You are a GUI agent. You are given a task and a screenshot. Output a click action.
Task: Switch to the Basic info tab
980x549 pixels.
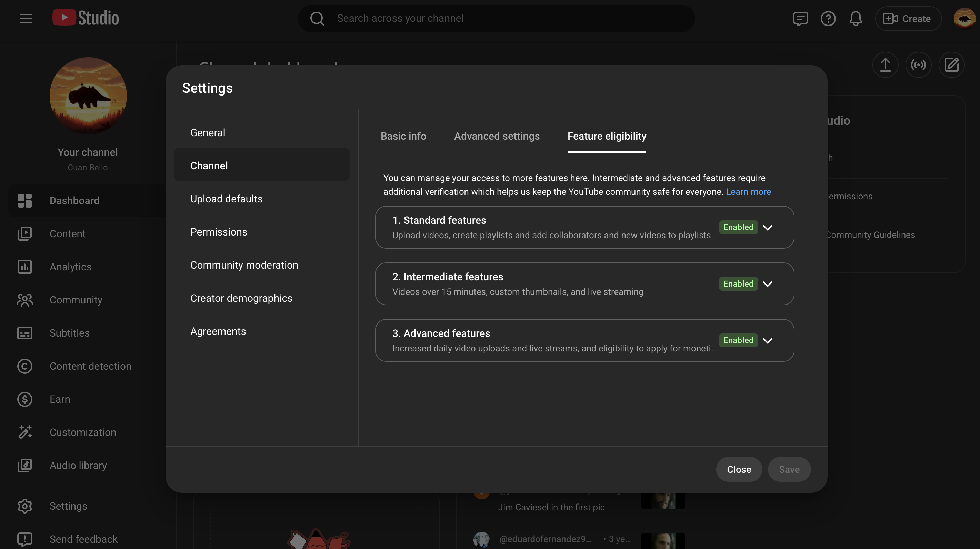pyautogui.click(x=403, y=136)
